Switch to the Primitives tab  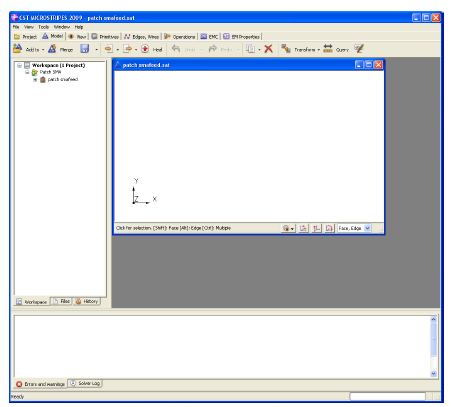[105, 37]
